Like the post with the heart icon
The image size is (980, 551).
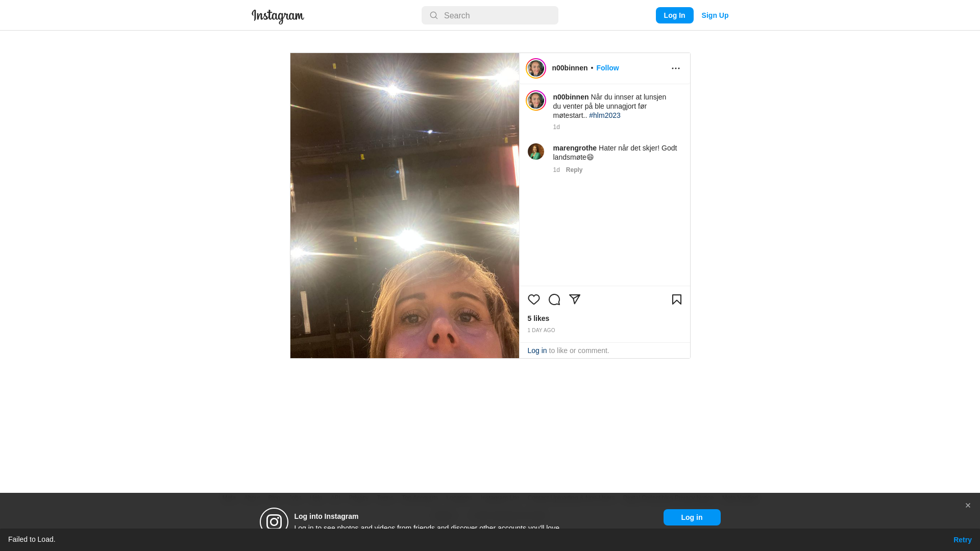pyautogui.click(x=534, y=299)
